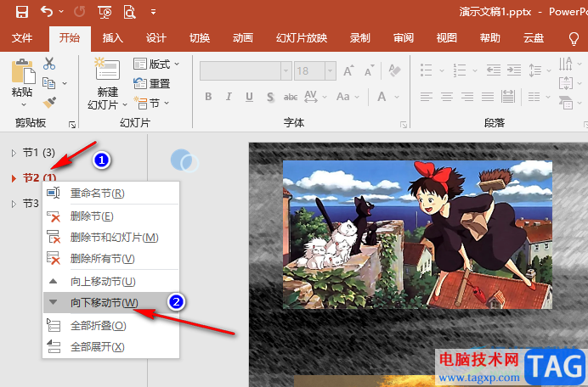The width and height of the screenshot is (588, 387).
Task: Copy selection with copy icon
Action: 49,83
